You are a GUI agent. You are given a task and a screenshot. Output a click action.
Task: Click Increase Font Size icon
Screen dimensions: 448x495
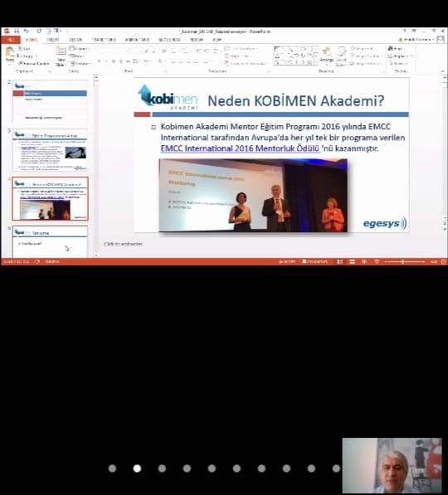pyautogui.click(x=147, y=51)
